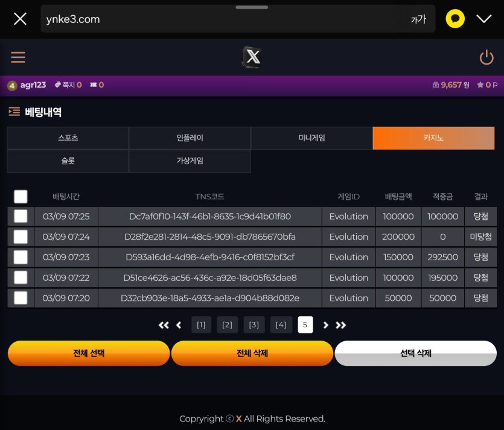
Task: Jump to last page arrow
Action: 341,325
